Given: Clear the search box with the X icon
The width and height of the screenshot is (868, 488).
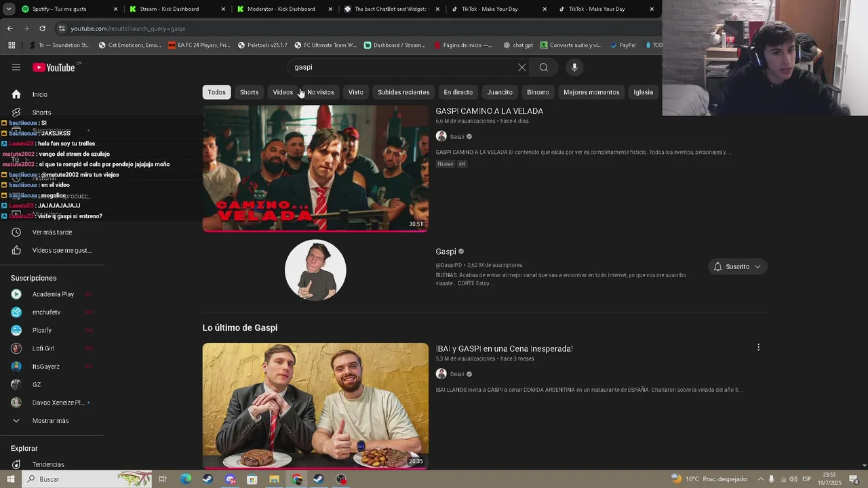Looking at the screenshot, I should click(521, 67).
